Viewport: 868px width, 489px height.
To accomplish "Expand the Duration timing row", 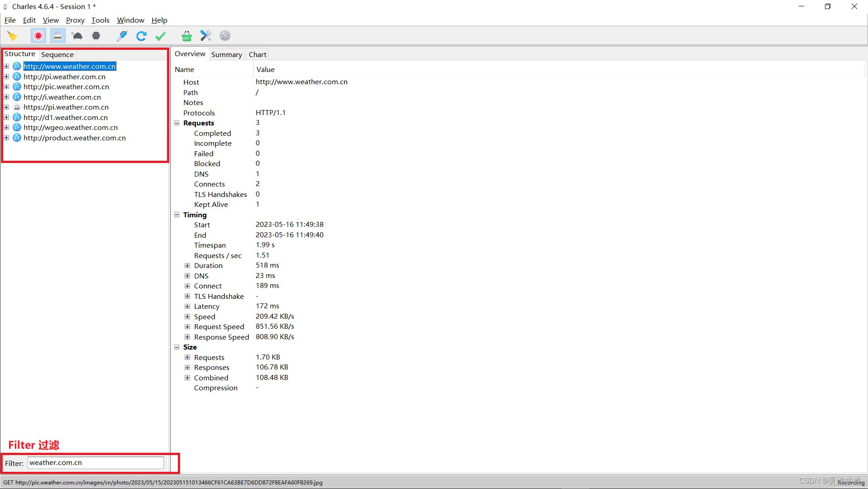I will point(187,266).
